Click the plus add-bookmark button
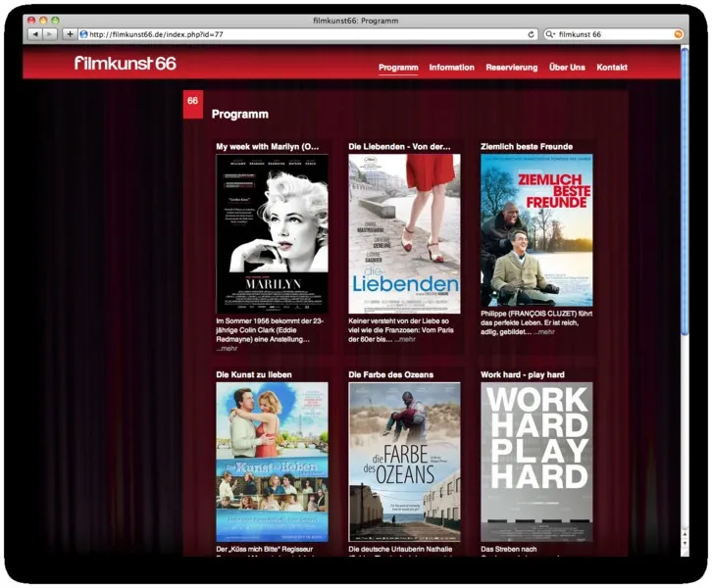The height and width of the screenshot is (588, 712). (70, 34)
